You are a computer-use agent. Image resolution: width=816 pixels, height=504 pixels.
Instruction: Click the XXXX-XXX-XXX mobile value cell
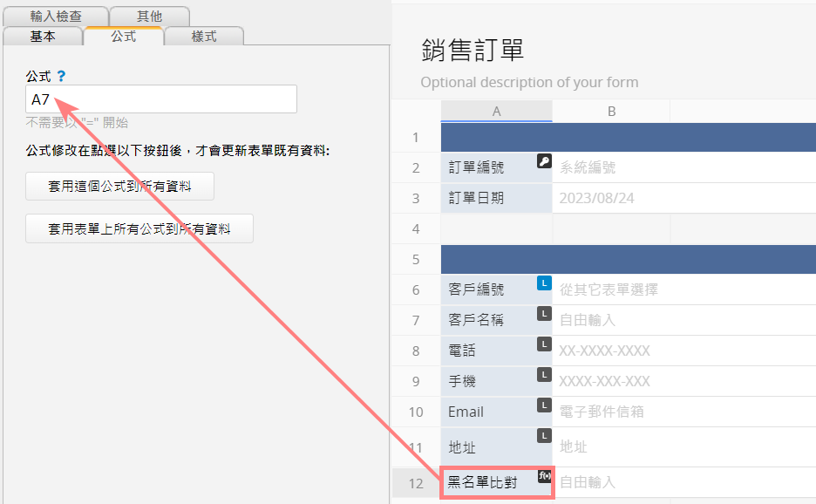pyautogui.click(x=684, y=381)
